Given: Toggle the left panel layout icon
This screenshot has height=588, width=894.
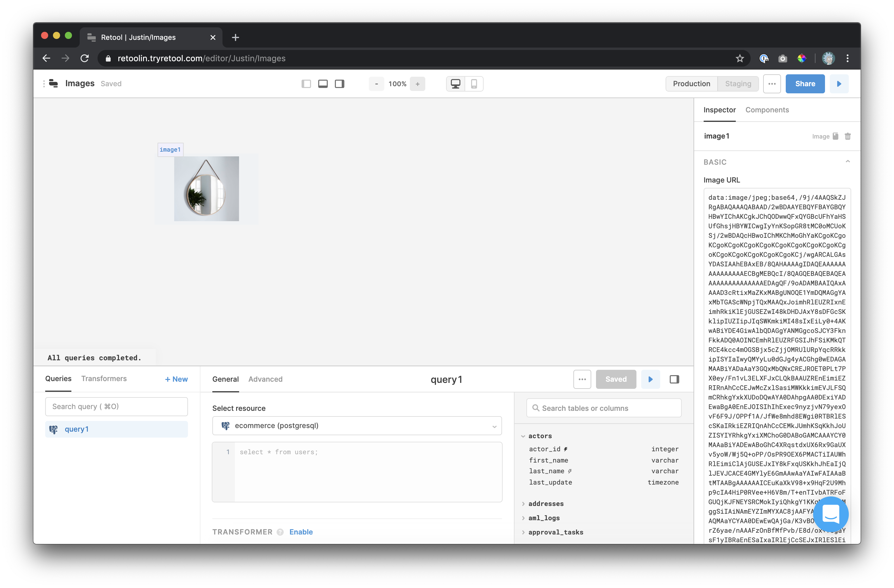Looking at the screenshot, I should coord(306,84).
